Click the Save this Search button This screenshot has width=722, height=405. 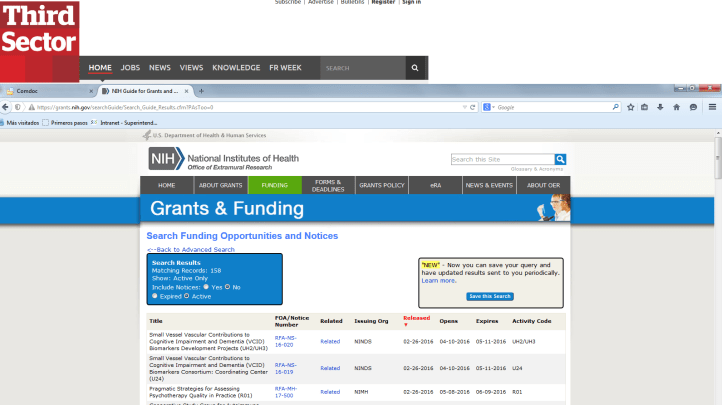click(x=490, y=296)
